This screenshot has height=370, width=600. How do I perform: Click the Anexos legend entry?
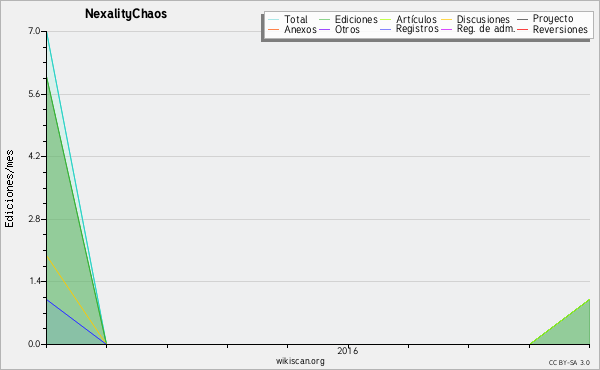300,29
